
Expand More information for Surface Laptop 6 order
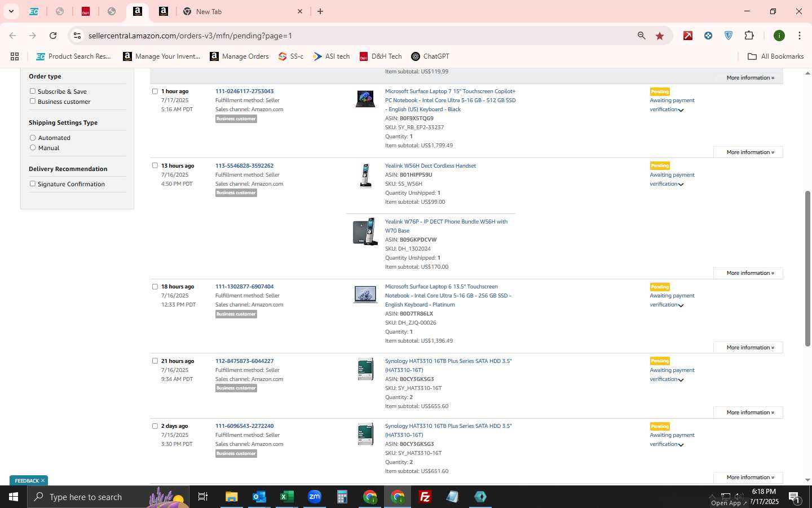click(748, 348)
